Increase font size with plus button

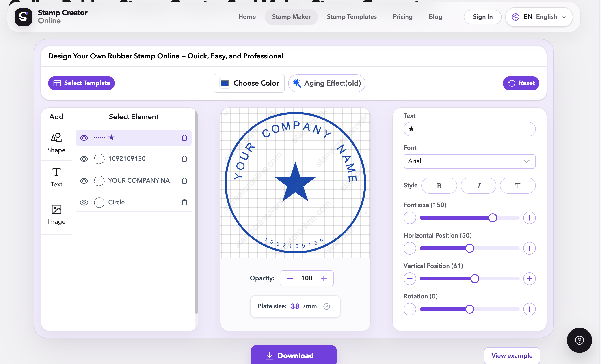point(529,218)
